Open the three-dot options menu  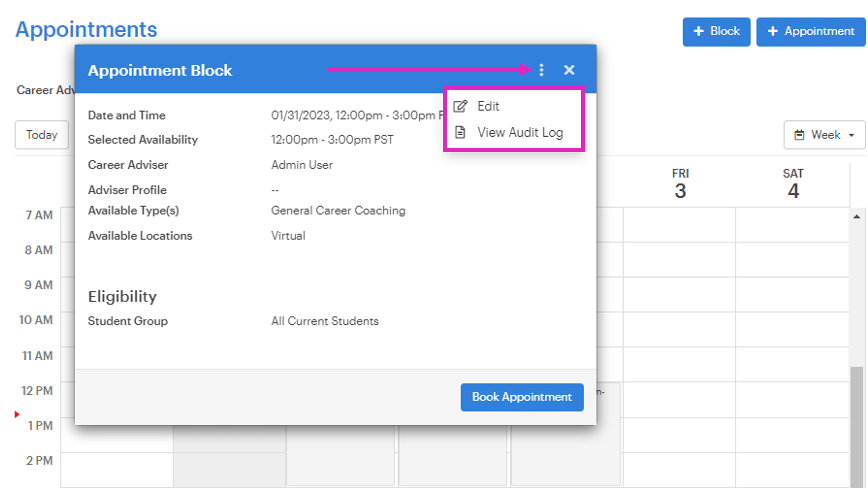tap(542, 70)
